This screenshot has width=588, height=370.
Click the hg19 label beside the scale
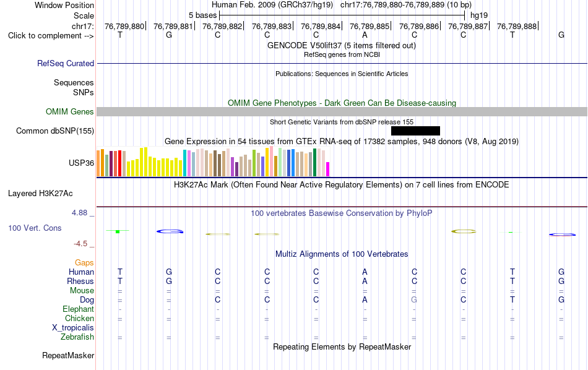tap(479, 15)
